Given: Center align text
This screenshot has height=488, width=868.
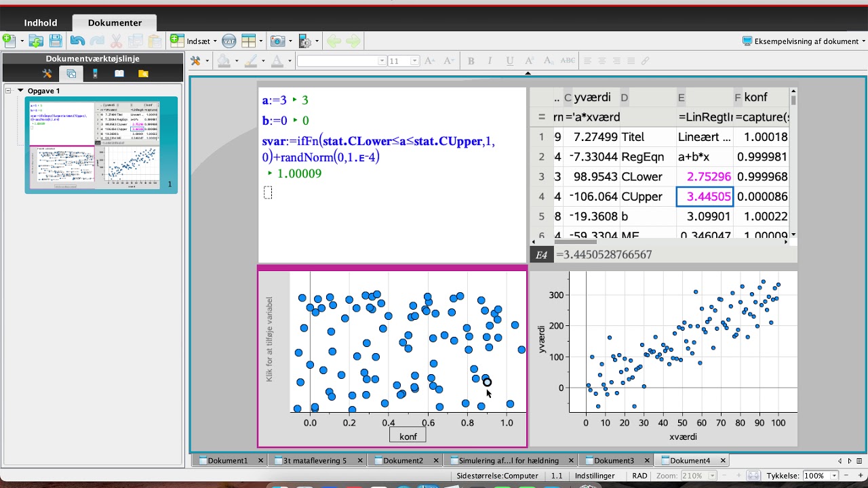Looking at the screenshot, I should pos(602,61).
